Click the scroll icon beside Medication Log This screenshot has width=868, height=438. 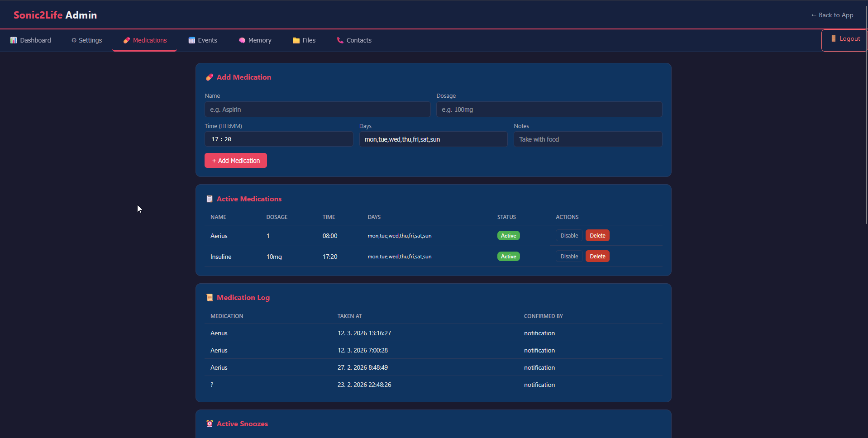click(210, 298)
